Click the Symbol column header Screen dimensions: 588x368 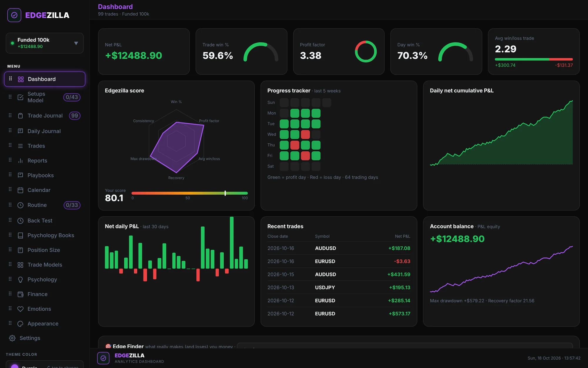click(x=322, y=236)
